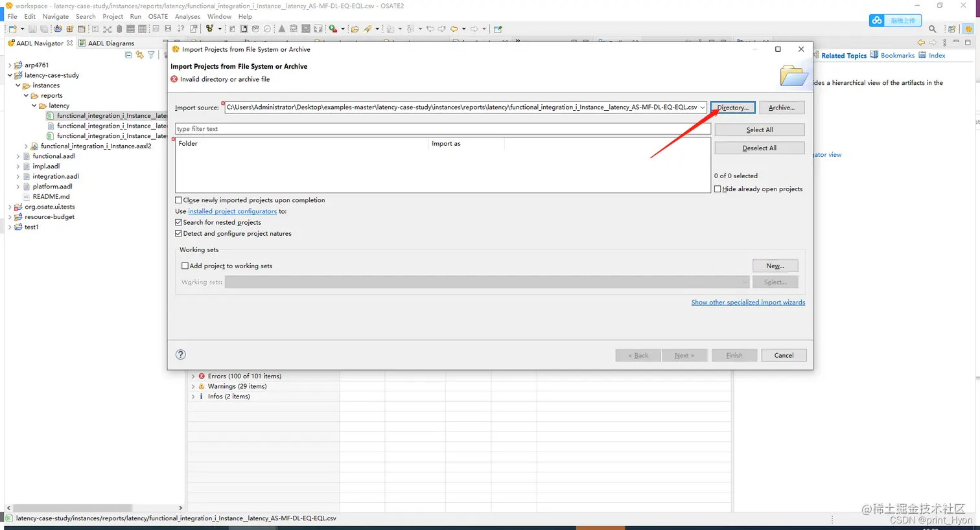Screen dimensions: 980x530
Task: Minimize the Help view panel
Action: (956, 41)
